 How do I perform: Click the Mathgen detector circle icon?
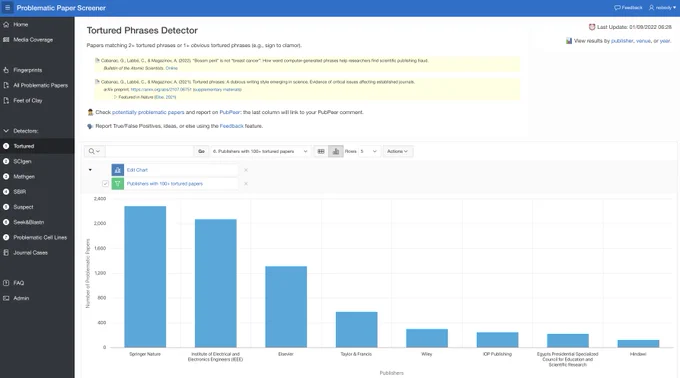click(6, 176)
